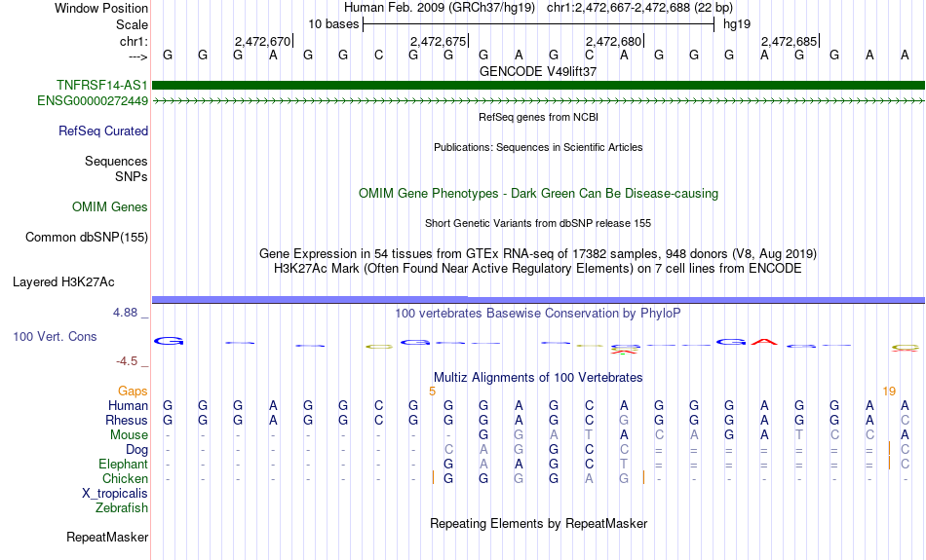This screenshot has width=926, height=560.
Task: Click the X_tropicalis species label
Action: click(x=115, y=494)
